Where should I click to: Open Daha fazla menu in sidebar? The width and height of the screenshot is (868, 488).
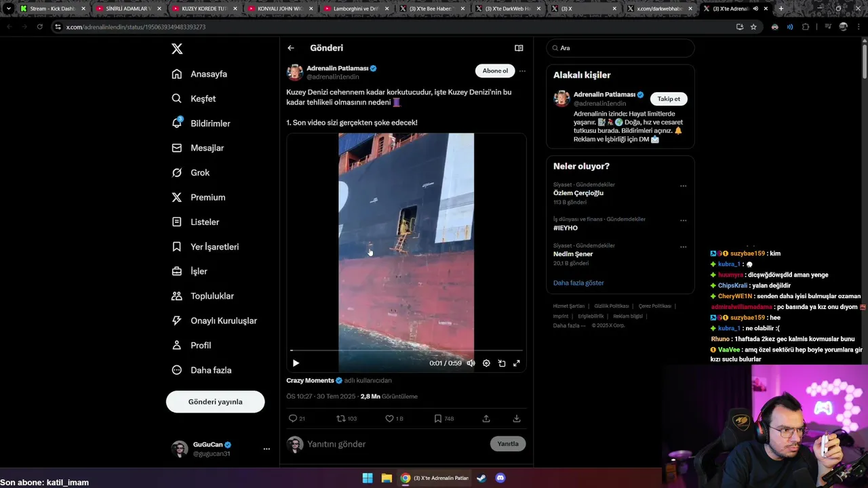201,370
